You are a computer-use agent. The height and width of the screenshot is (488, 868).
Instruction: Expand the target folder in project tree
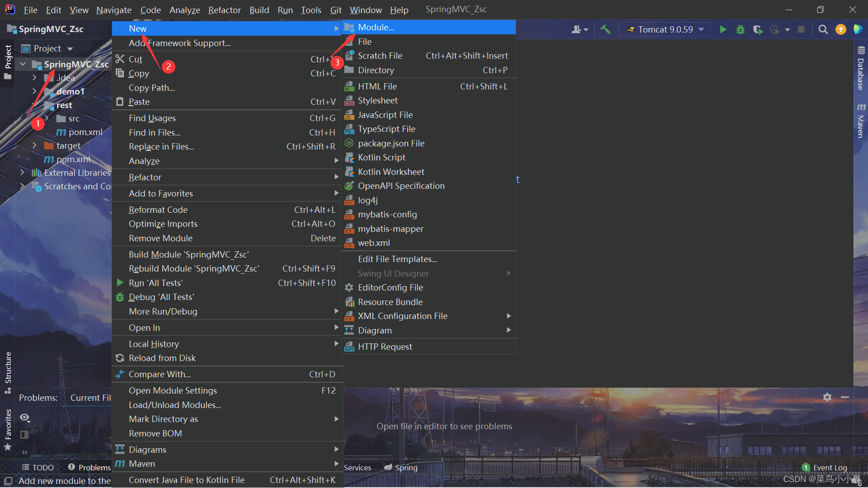point(34,145)
